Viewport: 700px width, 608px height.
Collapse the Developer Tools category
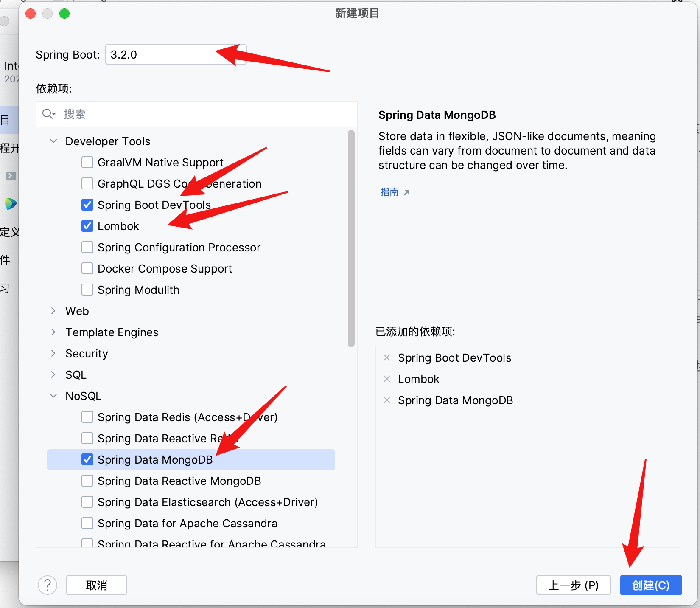coord(53,141)
